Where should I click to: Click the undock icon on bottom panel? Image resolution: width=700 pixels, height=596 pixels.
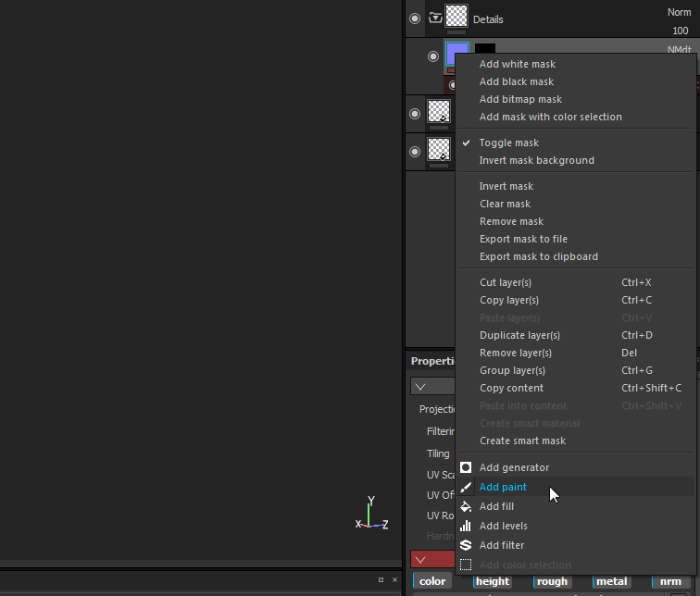pos(381,579)
